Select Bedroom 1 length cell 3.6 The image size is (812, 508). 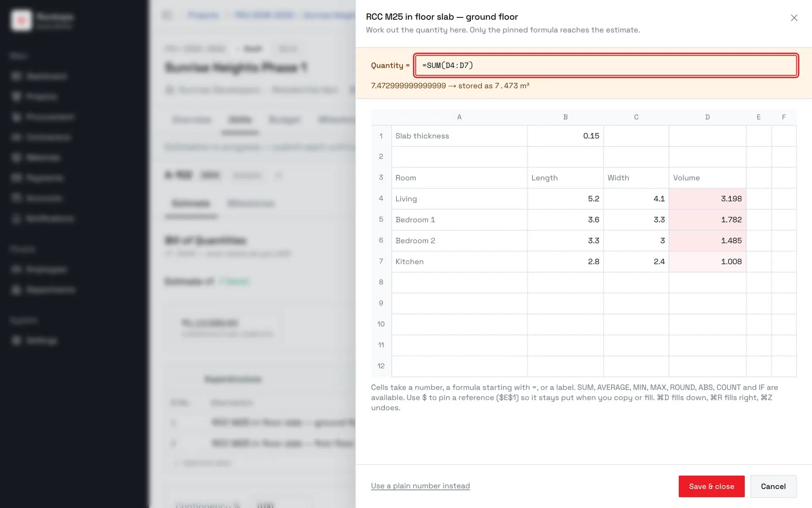(565, 220)
